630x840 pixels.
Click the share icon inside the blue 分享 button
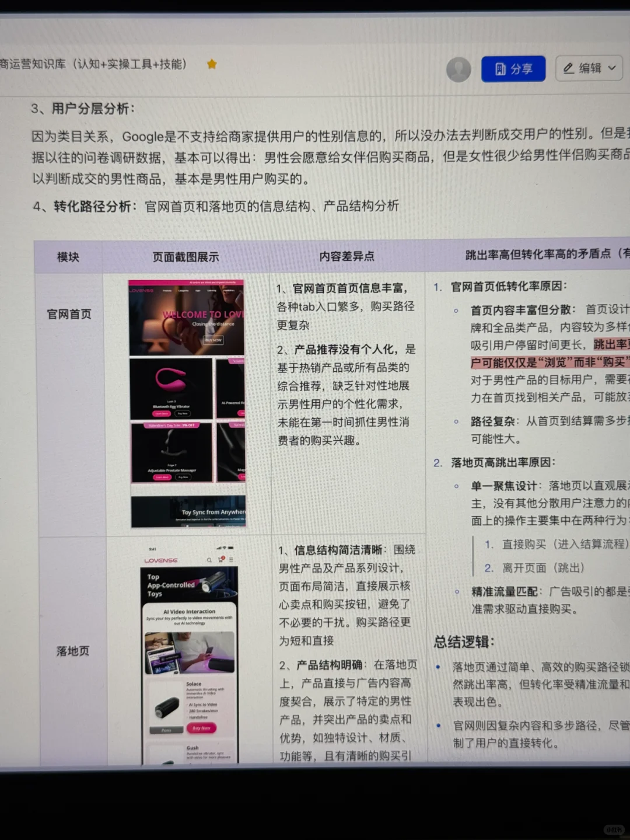point(499,68)
